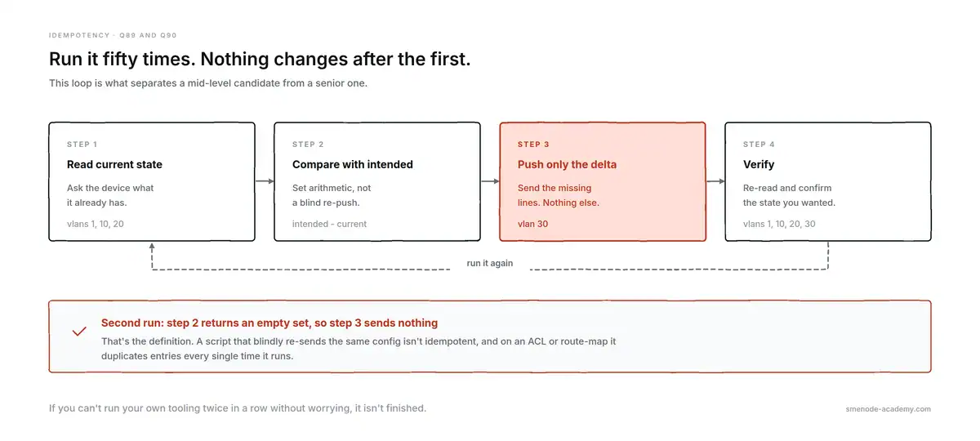Click 'vlans 1, 10, 20, 30' in Step 4
Screen dimensions: 980x441
pyautogui.click(x=779, y=224)
